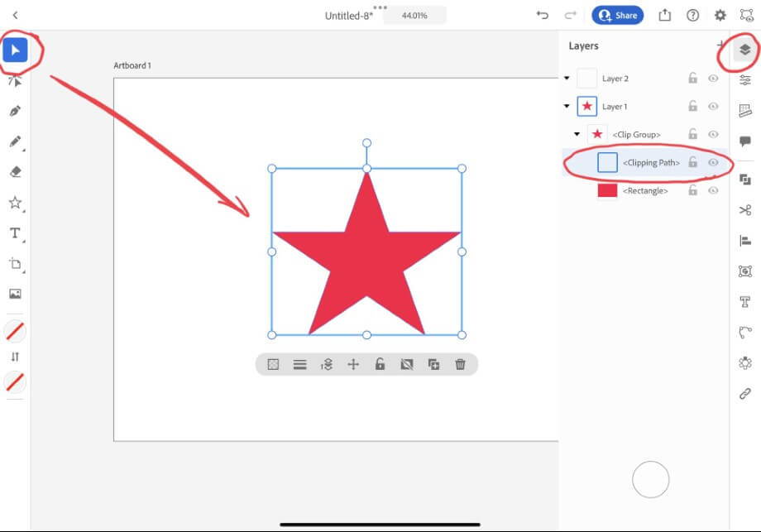Open the Properties panel icon

745,80
